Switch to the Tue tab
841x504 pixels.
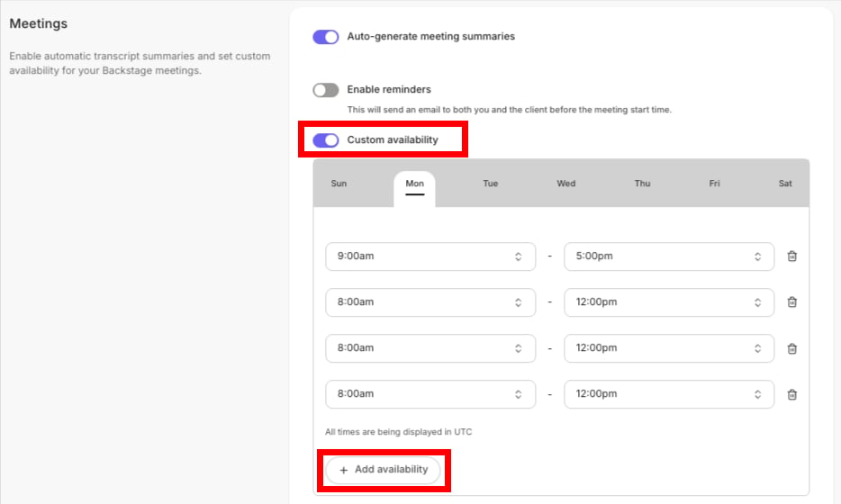coord(490,184)
